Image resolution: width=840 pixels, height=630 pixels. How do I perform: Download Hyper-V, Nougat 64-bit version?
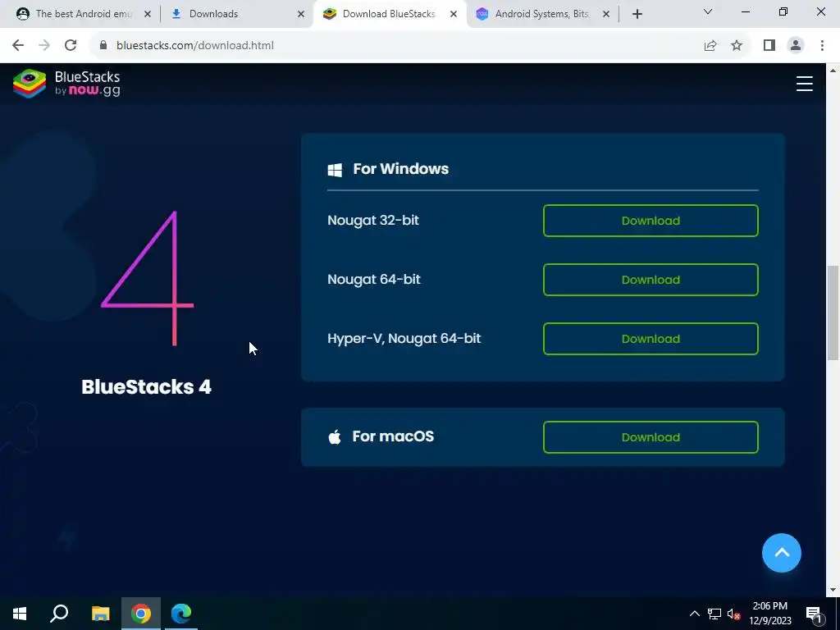coord(651,339)
